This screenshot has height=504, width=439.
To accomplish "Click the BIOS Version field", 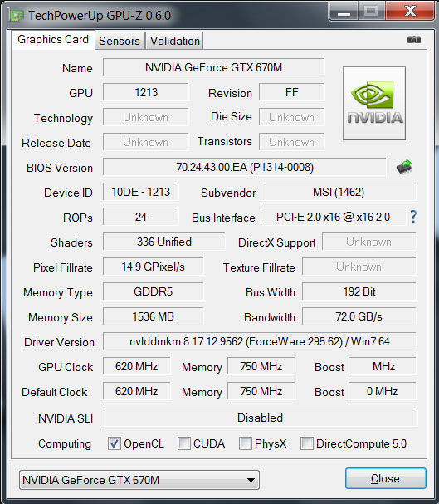I will [245, 167].
